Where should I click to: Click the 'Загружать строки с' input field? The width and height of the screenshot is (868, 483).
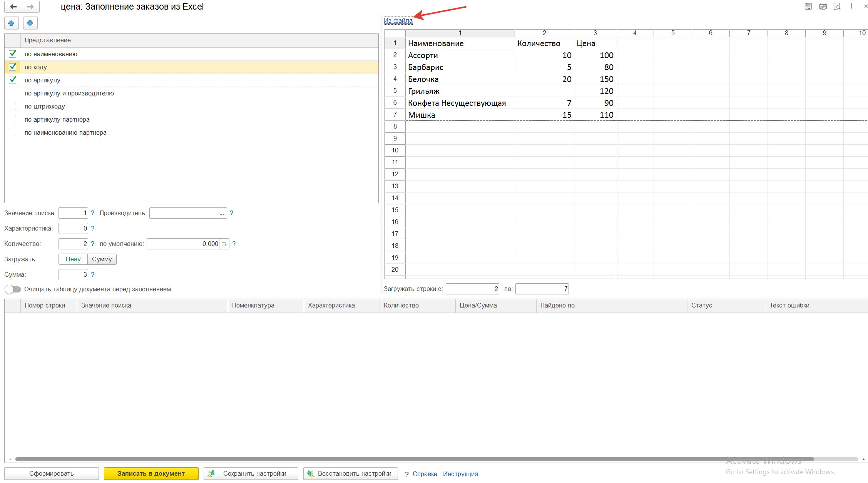(472, 289)
